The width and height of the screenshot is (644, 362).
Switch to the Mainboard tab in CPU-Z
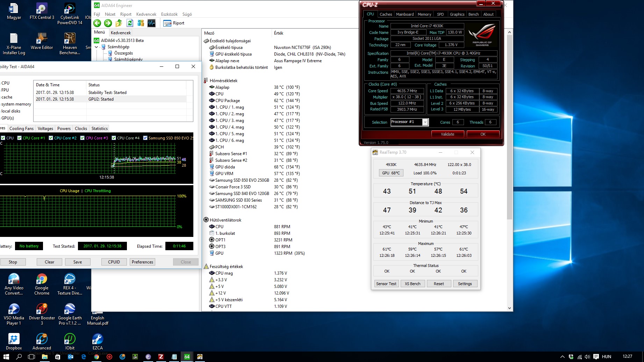pyautogui.click(x=405, y=14)
